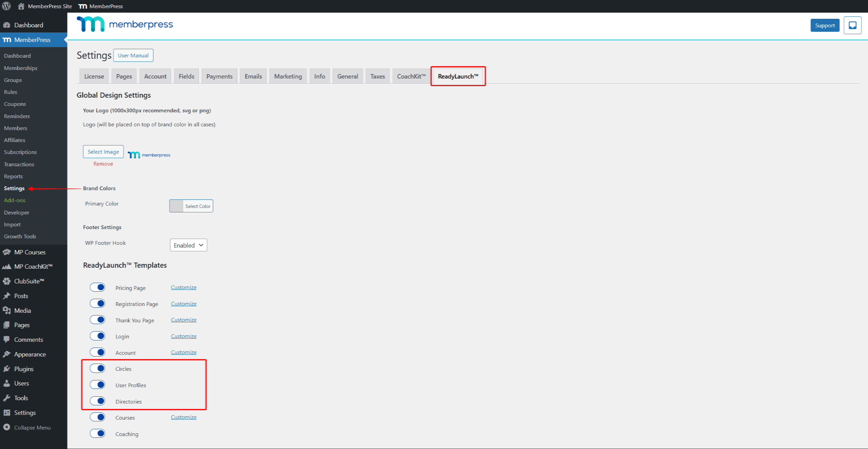
Task: Open the WP Footer Hook dropdown
Action: pos(188,245)
